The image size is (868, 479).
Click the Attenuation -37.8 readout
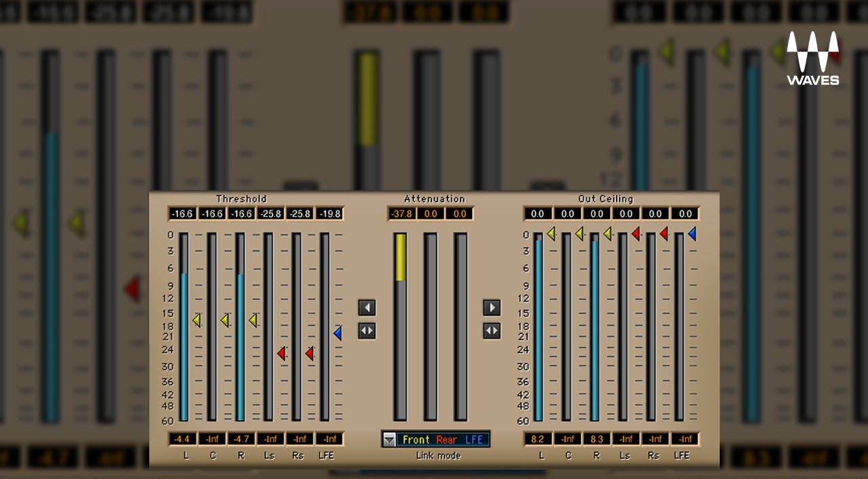click(401, 214)
